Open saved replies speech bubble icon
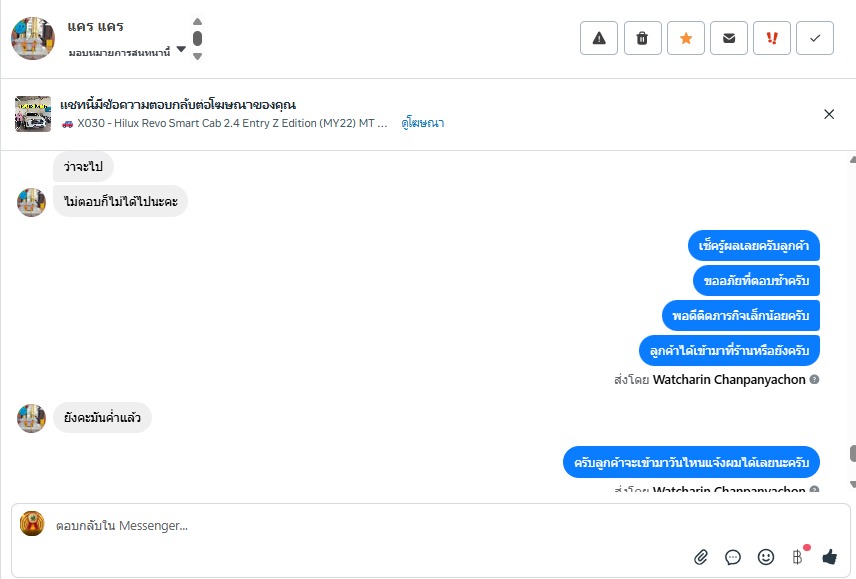This screenshot has width=856, height=579. (733, 557)
